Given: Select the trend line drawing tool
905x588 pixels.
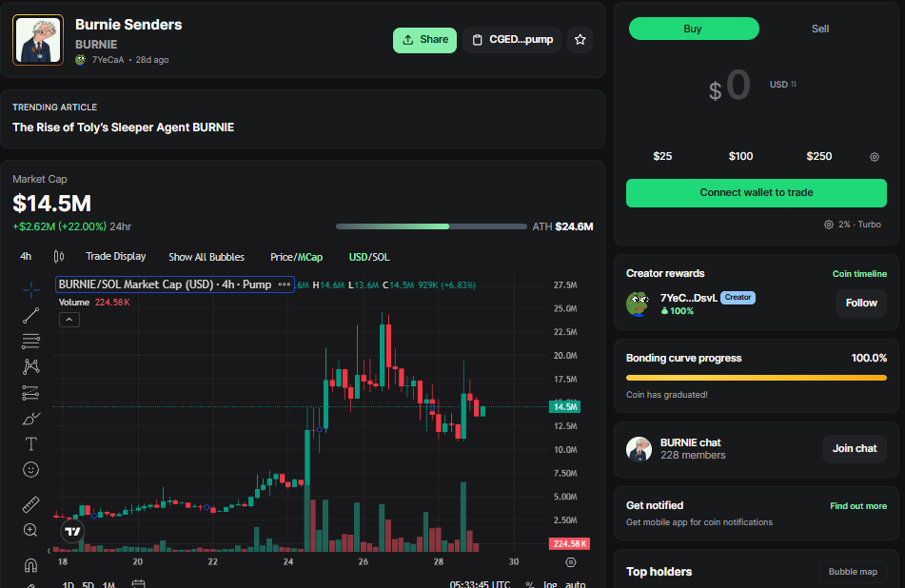Looking at the screenshot, I should point(30,315).
